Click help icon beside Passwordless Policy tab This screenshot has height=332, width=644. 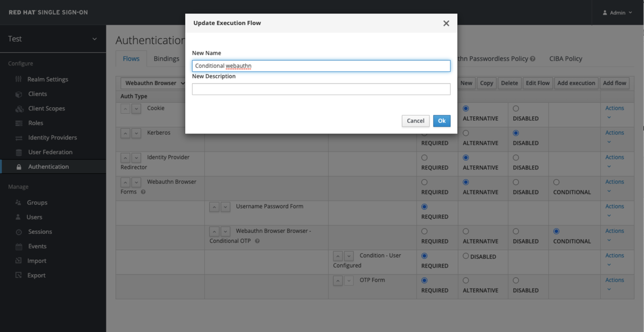coord(533,59)
